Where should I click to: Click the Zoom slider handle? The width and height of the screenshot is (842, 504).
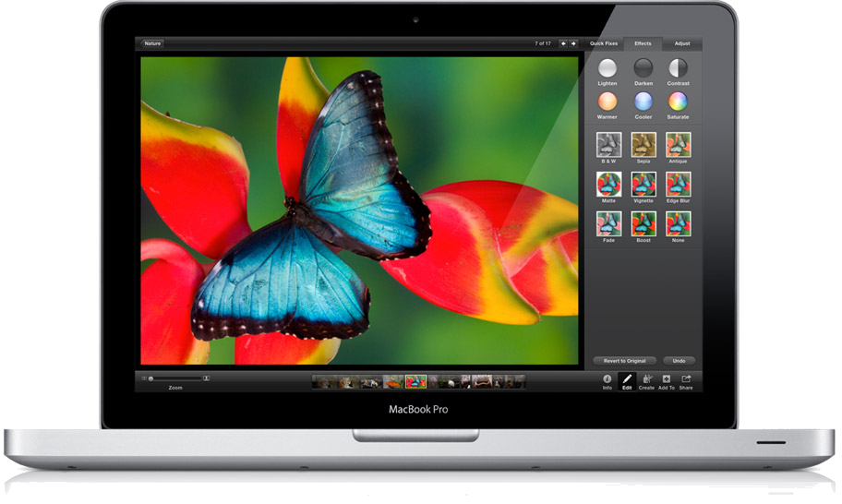(x=150, y=379)
